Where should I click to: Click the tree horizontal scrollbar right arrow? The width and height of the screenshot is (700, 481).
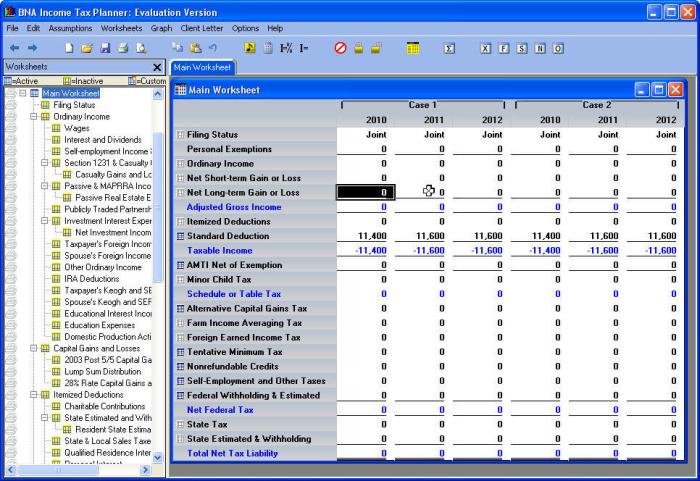pos(145,469)
